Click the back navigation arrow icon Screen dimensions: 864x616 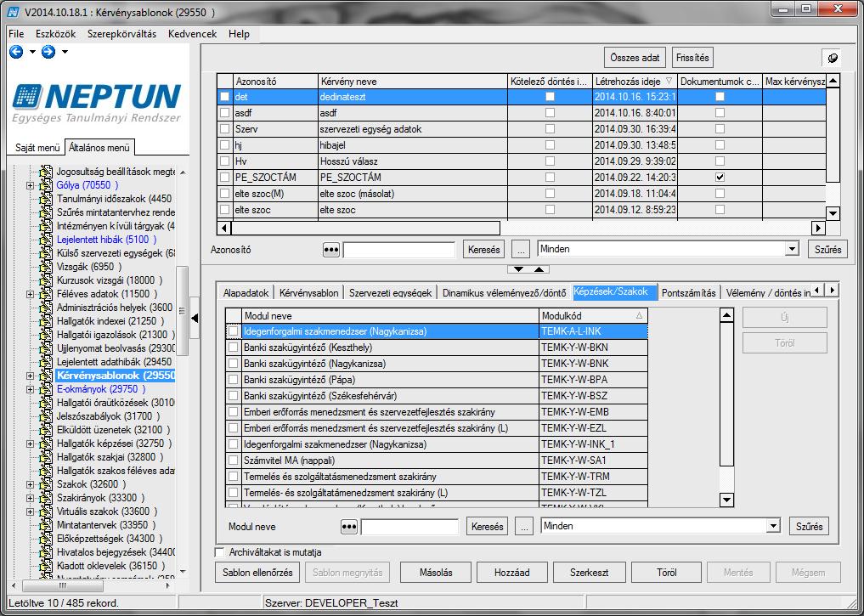(16, 52)
